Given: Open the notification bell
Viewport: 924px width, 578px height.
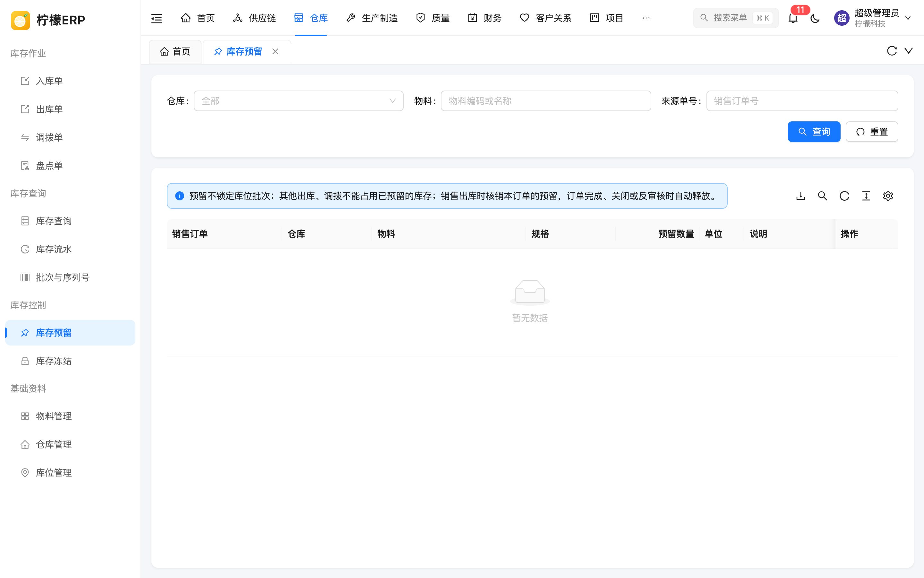Looking at the screenshot, I should click(793, 18).
